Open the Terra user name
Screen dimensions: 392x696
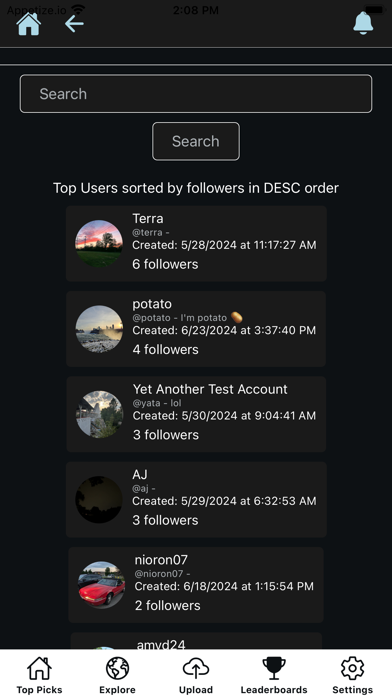(x=148, y=218)
